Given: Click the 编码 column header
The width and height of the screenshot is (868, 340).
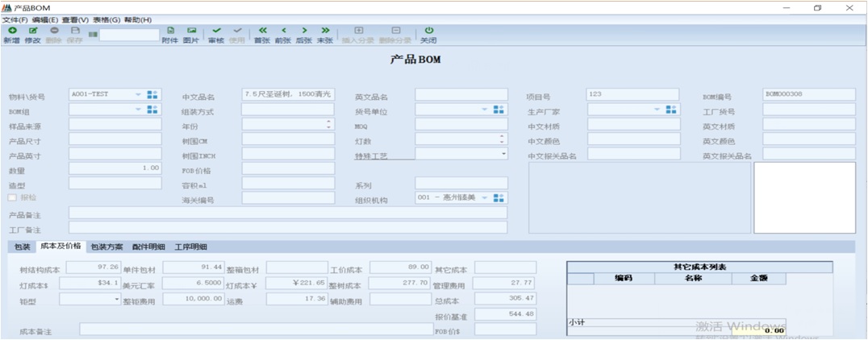Looking at the screenshot, I should point(624,279).
